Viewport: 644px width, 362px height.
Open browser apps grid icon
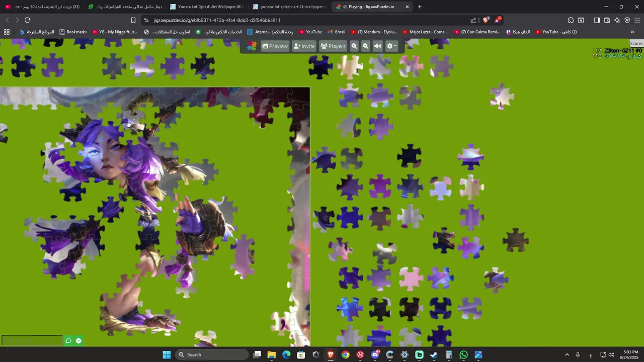[x=7, y=32]
